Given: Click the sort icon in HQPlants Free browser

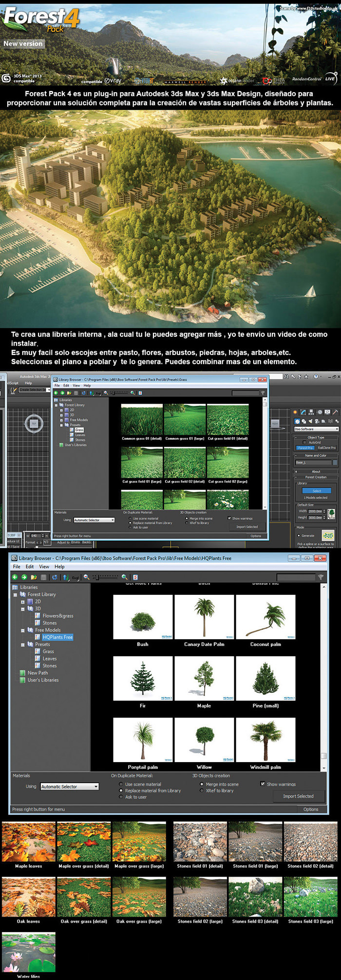Looking at the screenshot, I should (x=66, y=577).
